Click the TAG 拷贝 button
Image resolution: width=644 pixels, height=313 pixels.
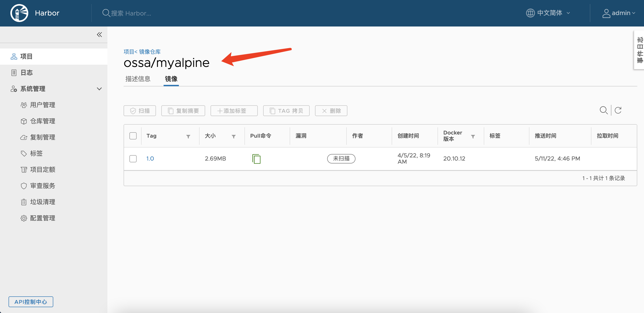click(286, 111)
